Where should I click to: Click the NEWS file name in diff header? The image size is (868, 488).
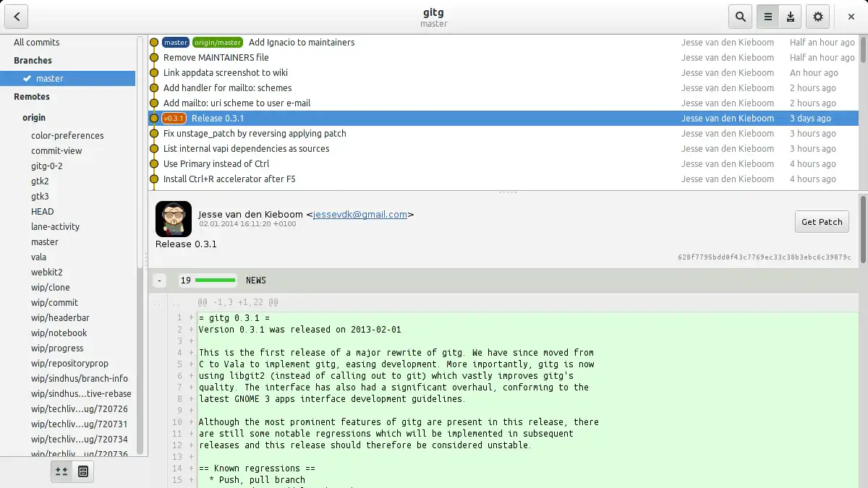tap(256, 281)
